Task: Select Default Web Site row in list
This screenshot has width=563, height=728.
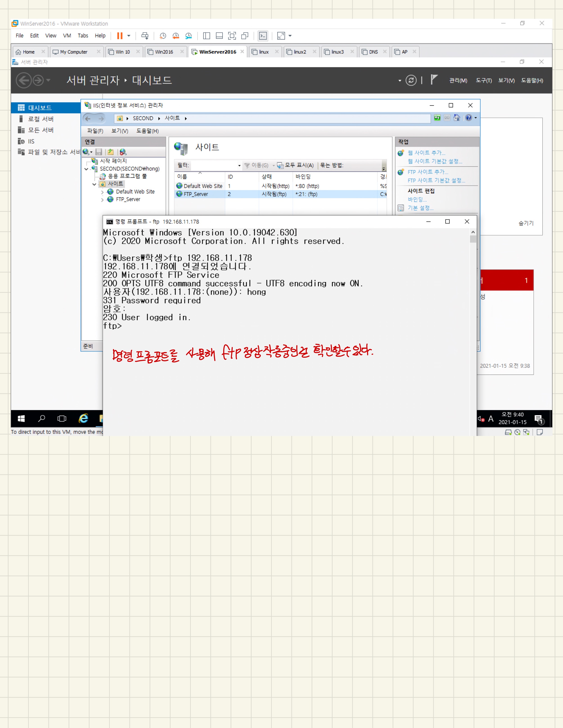Action: click(x=280, y=186)
